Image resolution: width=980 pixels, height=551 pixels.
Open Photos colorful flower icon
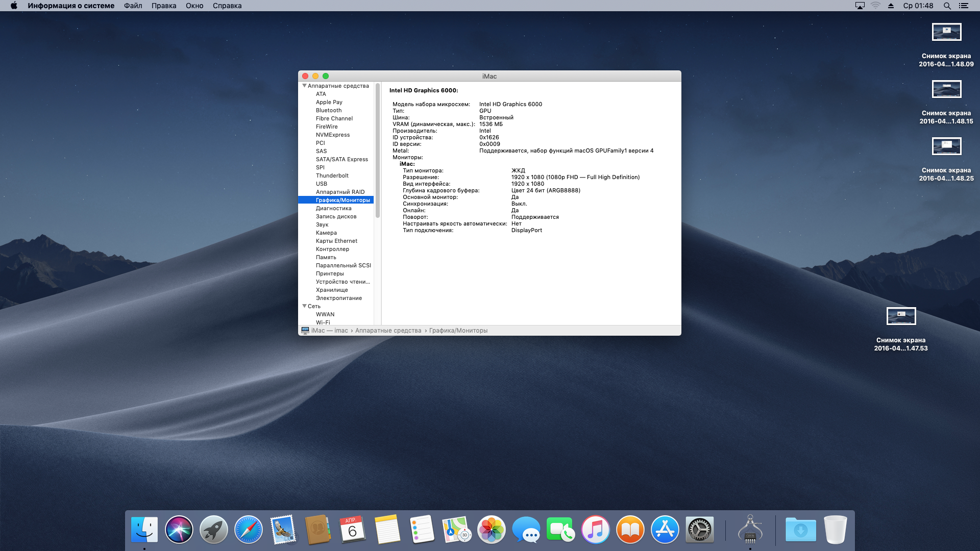click(492, 530)
